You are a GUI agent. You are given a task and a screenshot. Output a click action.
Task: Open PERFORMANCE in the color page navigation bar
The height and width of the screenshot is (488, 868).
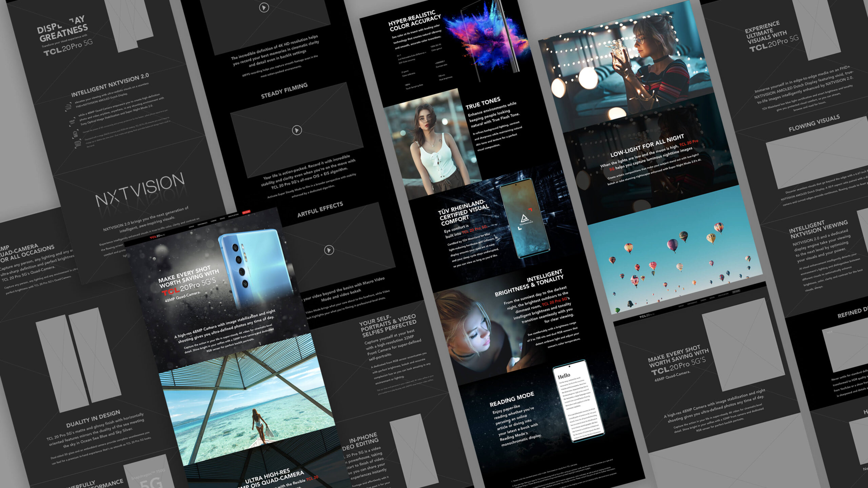pos(202,224)
